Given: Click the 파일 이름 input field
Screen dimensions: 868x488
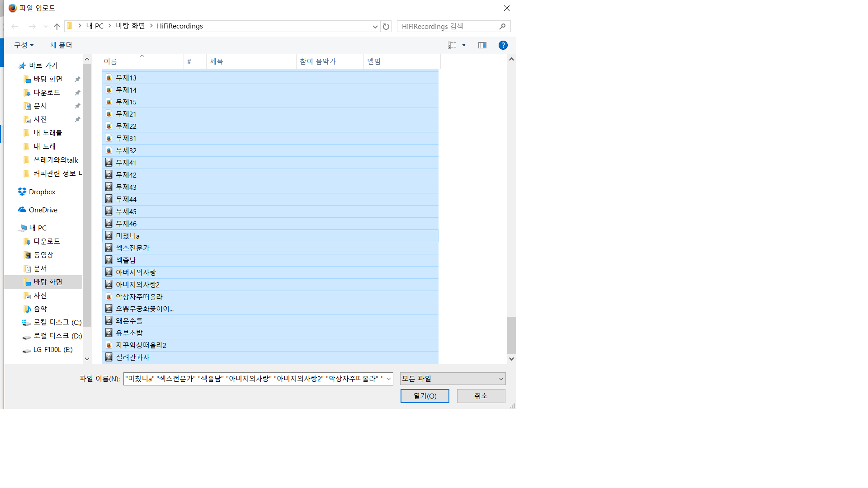Looking at the screenshot, I should click(253, 379).
